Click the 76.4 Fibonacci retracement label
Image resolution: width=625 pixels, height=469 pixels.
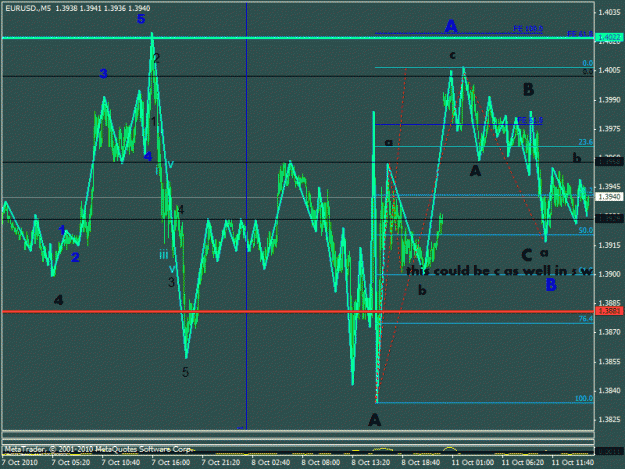[x=586, y=319]
